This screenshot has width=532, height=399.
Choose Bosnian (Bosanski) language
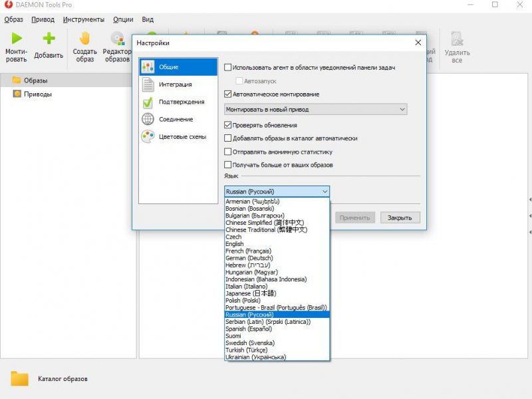[277, 209]
